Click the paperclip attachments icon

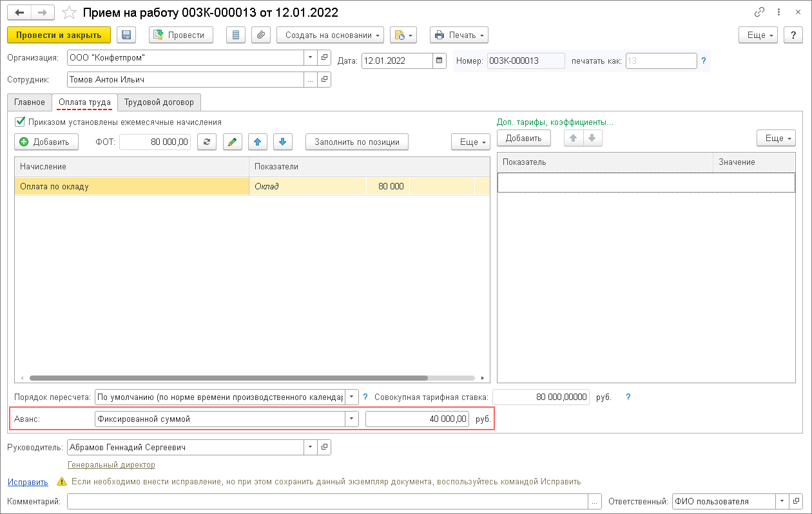pos(260,35)
